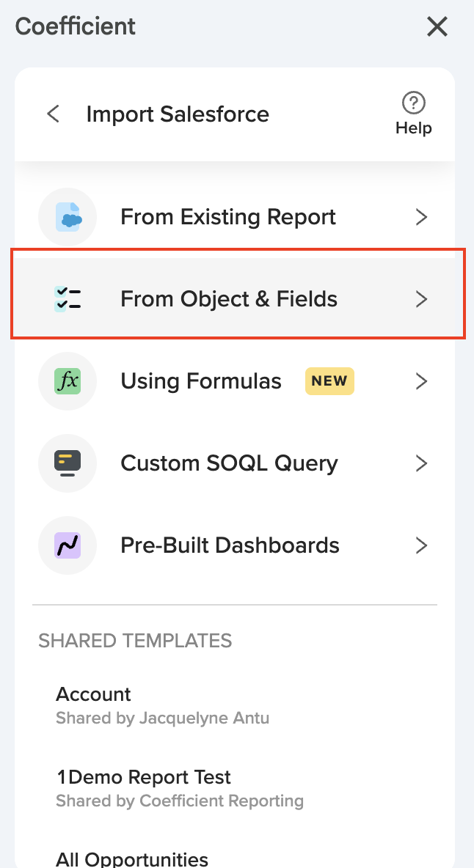Click the Salesforce cloud report icon

point(68,217)
